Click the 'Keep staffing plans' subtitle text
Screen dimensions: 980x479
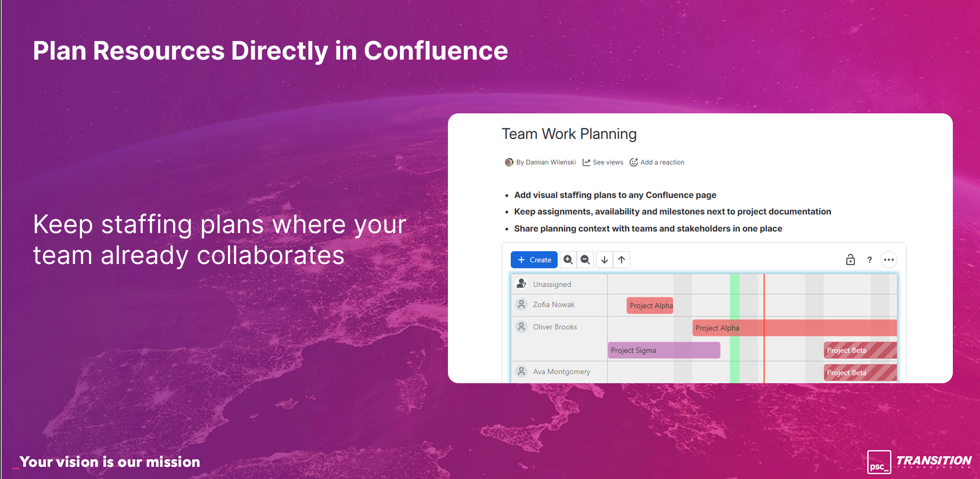point(219,240)
